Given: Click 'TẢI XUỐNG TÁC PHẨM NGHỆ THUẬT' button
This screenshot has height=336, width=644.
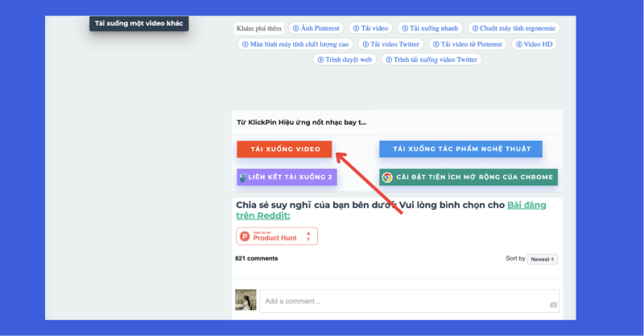Looking at the screenshot, I should point(460,149).
